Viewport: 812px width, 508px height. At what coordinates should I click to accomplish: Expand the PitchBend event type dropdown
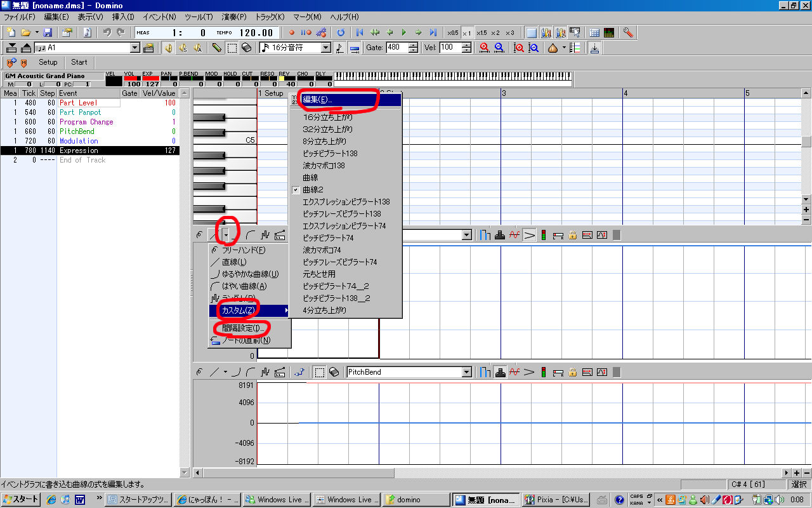468,372
